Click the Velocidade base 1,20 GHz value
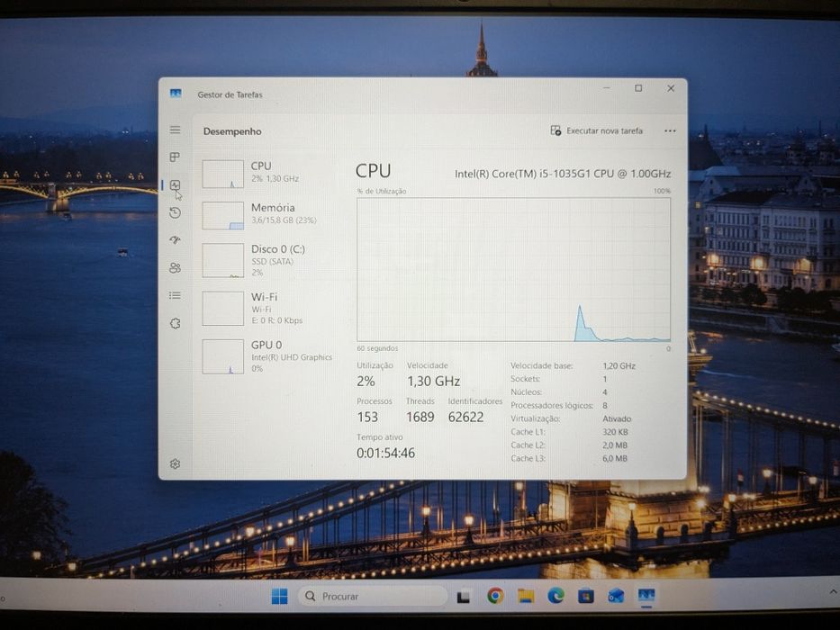 pos(619,366)
